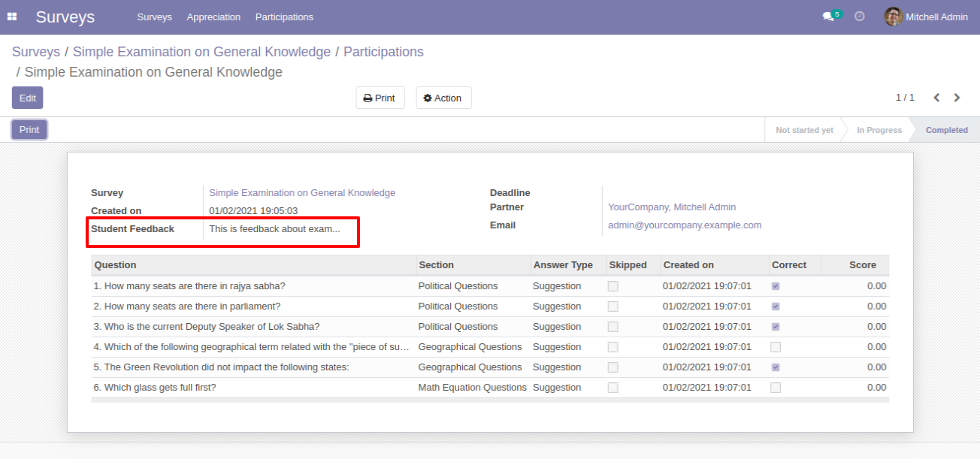Toggle Skipped checkbox for rajya sabha question
Screen dimensions: 980x459
[x=613, y=286]
